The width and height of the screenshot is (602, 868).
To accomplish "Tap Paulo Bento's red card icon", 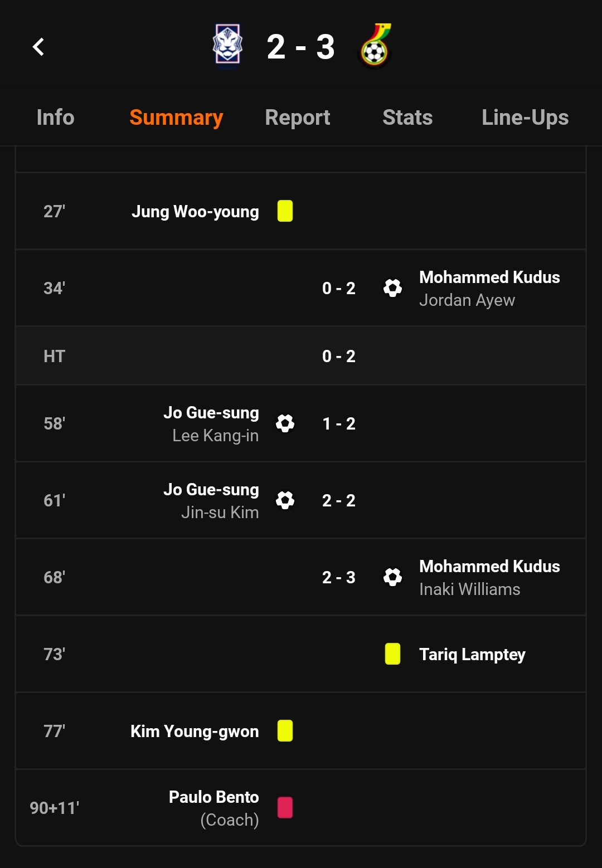I will tap(285, 807).
